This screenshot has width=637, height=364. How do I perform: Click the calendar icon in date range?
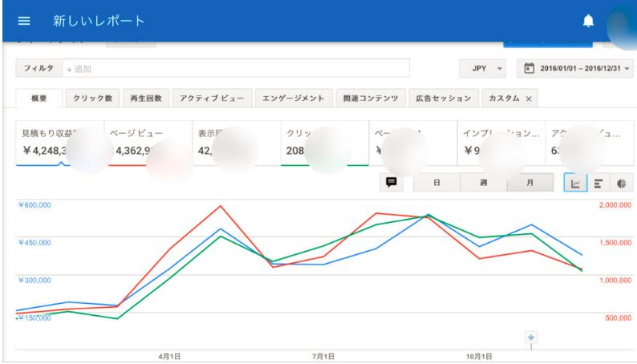click(x=529, y=68)
